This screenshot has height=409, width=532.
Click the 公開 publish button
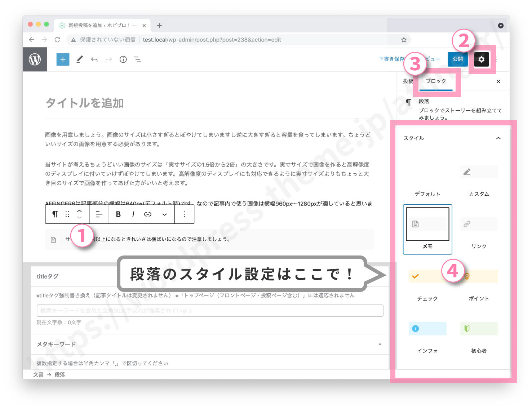[x=458, y=59]
